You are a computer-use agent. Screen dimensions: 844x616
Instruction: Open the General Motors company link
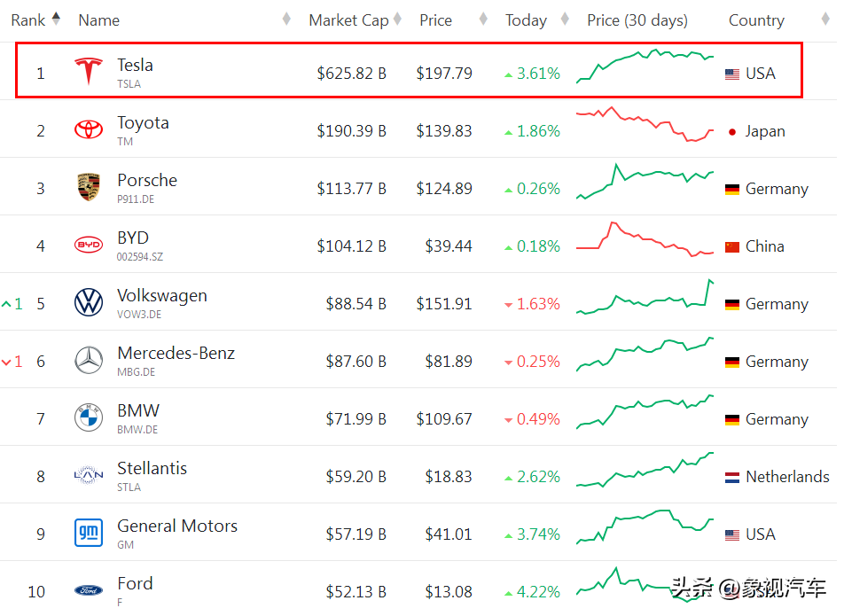click(177, 526)
